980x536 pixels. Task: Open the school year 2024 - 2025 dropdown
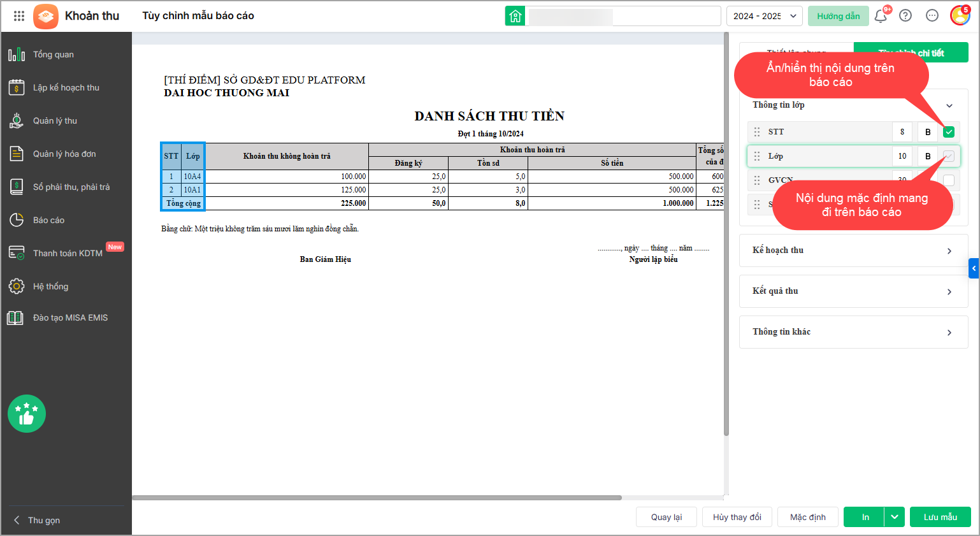tap(764, 16)
